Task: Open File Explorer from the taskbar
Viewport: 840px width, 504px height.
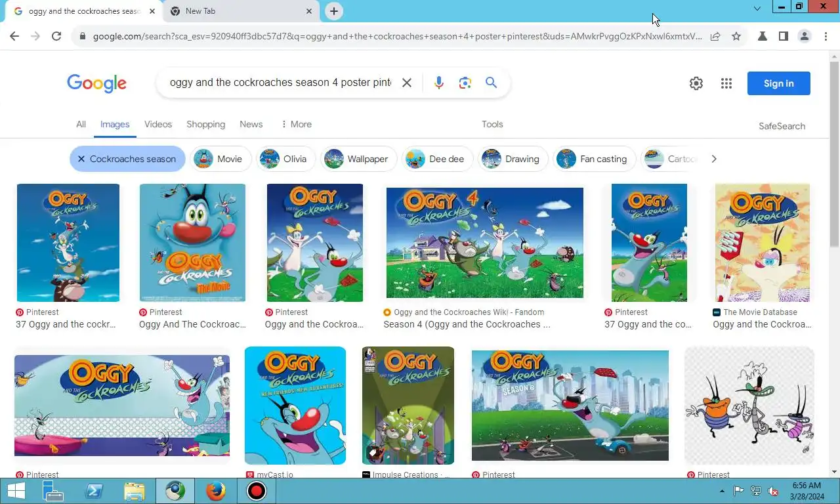Action: tap(135, 491)
